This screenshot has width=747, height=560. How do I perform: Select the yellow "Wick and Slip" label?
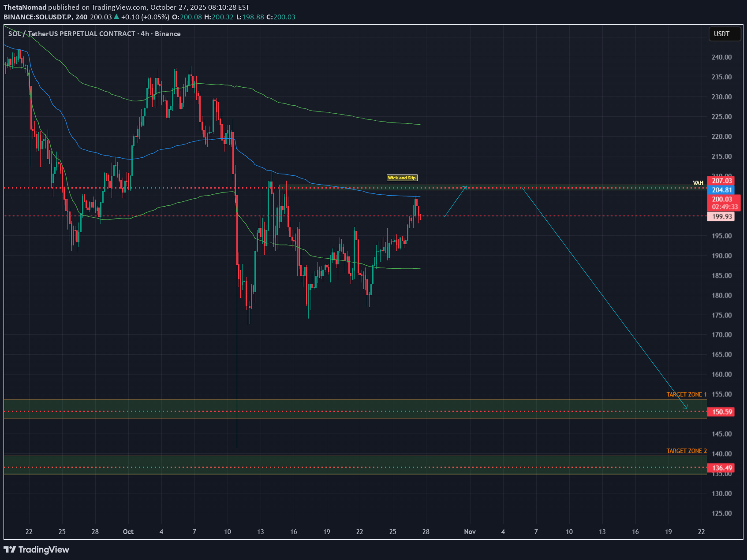401,178
